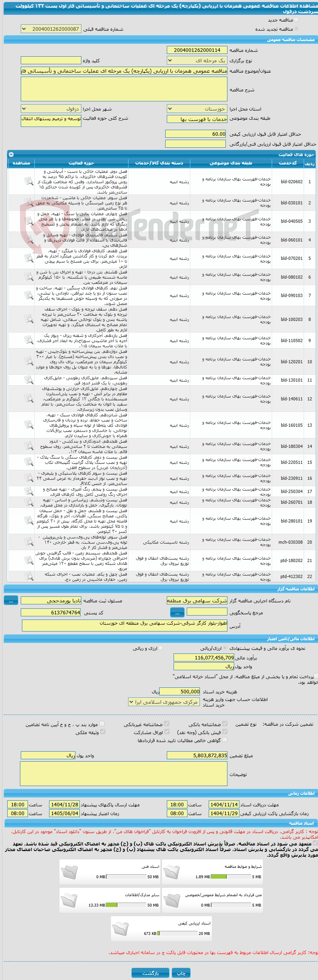318x980 pixels.
Task: Open view icon for row bld-250304
Action: tap(29, 491)
